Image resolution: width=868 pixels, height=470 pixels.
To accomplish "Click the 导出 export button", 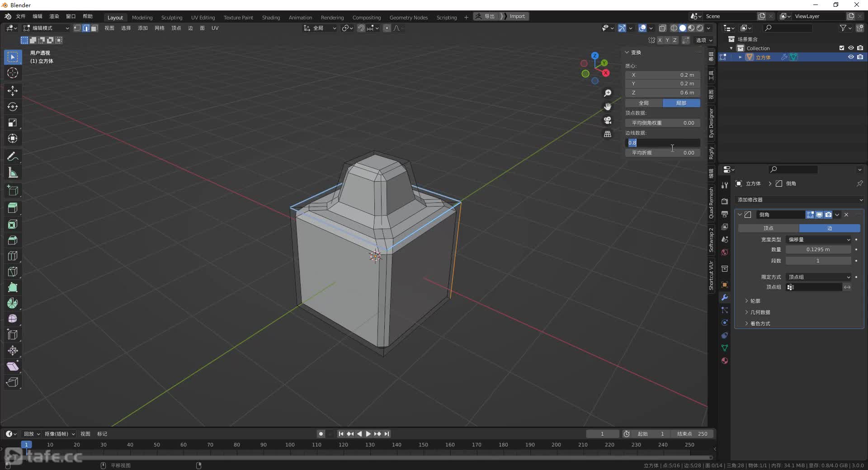I will (486, 16).
